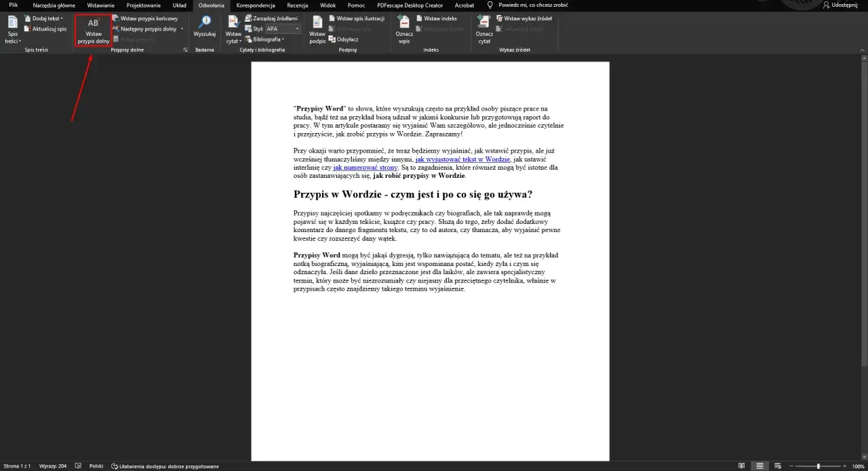The width and height of the screenshot is (868, 471).
Task: Insert cross-reference with Odsyłacz
Action: 344,39
